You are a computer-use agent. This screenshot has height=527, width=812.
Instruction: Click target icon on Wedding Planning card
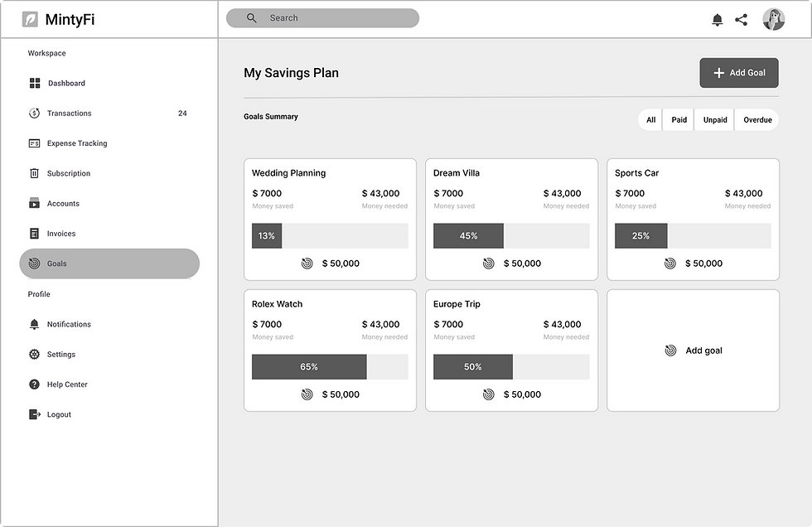(307, 263)
